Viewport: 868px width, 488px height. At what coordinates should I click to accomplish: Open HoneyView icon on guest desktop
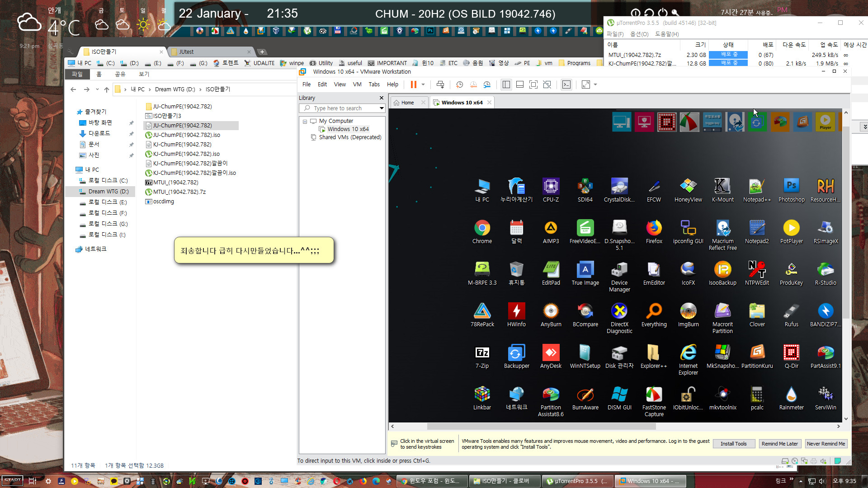pos(688,190)
